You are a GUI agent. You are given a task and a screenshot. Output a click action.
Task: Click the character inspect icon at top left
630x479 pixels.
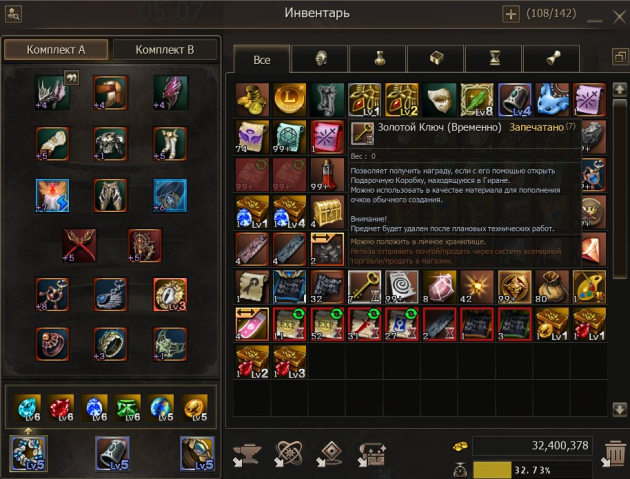pos(13,14)
